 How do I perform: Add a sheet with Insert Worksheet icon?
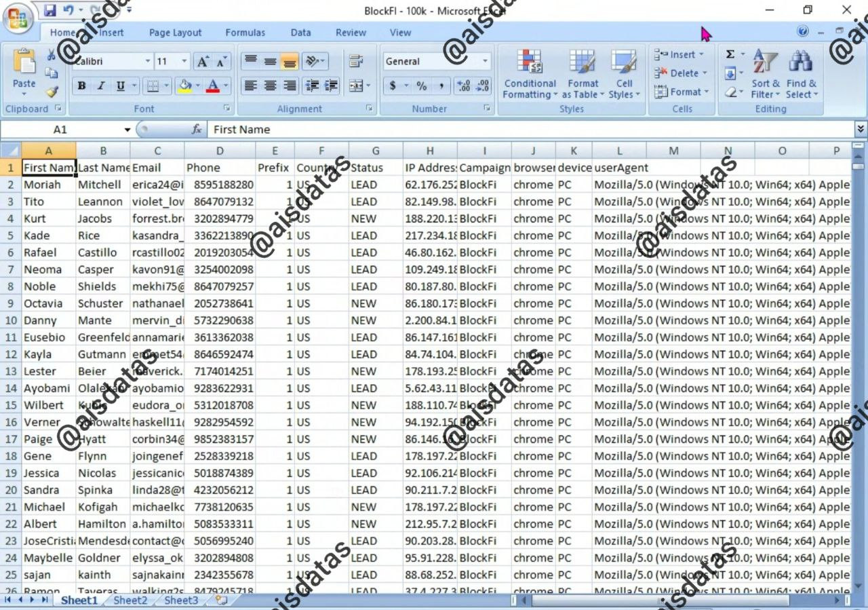221,600
